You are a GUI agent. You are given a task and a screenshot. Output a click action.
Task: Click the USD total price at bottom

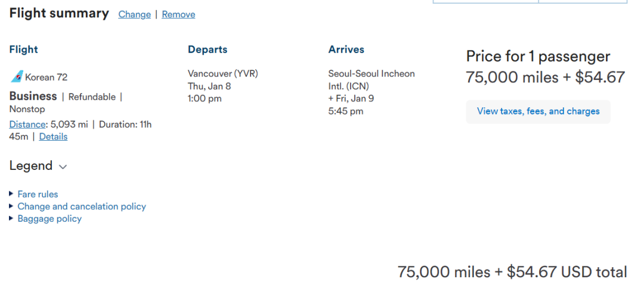click(x=512, y=273)
